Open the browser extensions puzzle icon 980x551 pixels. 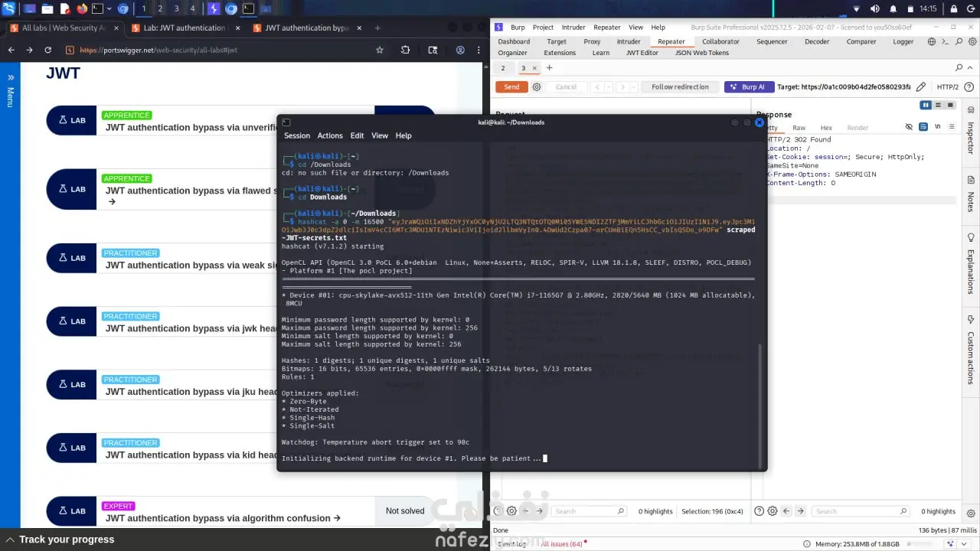tap(406, 50)
